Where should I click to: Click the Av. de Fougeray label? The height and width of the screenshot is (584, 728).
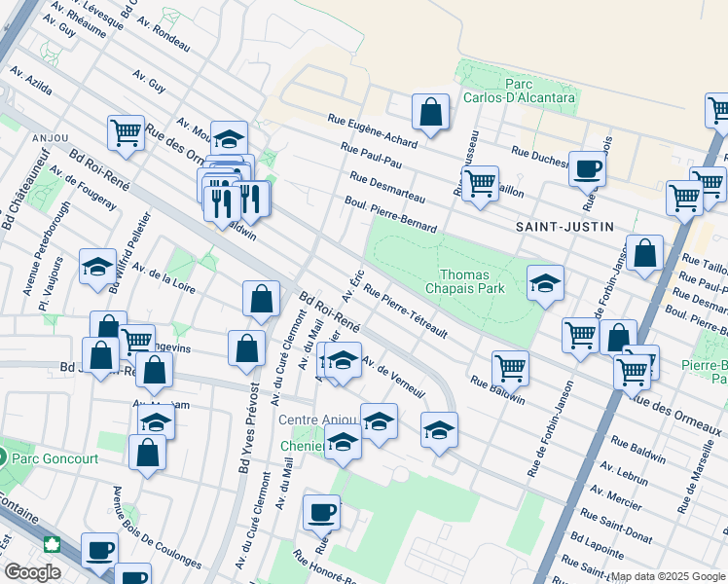coord(83,188)
